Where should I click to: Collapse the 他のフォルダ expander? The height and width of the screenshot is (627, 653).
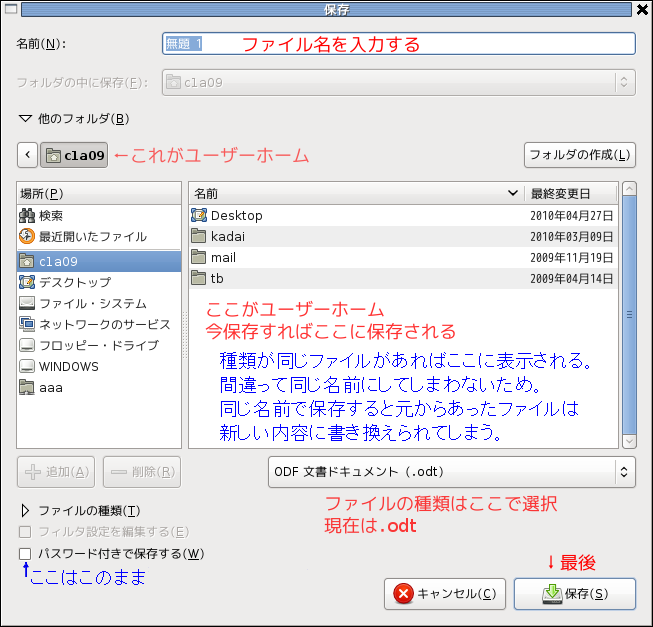click(25, 119)
